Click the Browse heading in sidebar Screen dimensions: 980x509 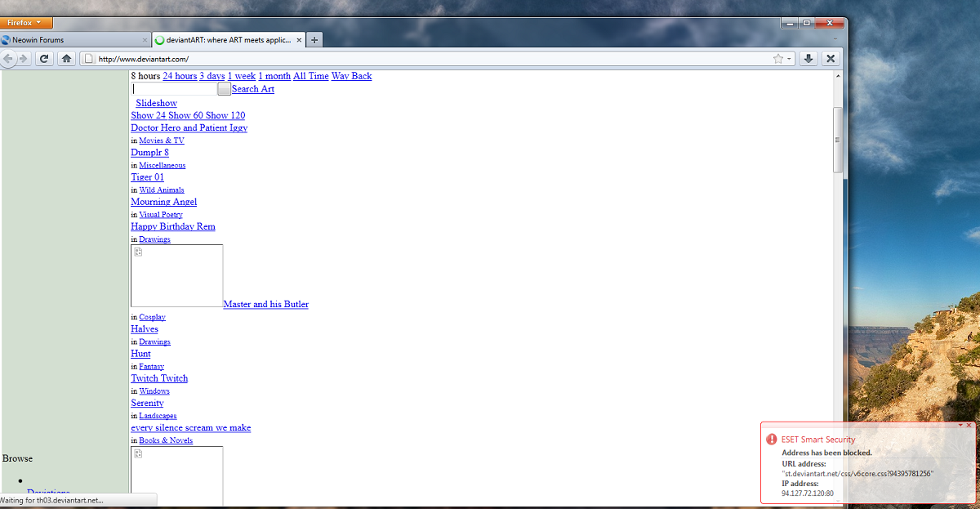tap(17, 458)
